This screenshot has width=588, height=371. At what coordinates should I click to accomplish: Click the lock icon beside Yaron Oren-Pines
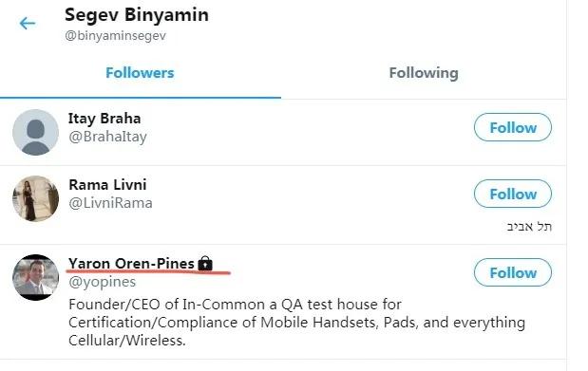pyautogui.click(x=205, y=263)
